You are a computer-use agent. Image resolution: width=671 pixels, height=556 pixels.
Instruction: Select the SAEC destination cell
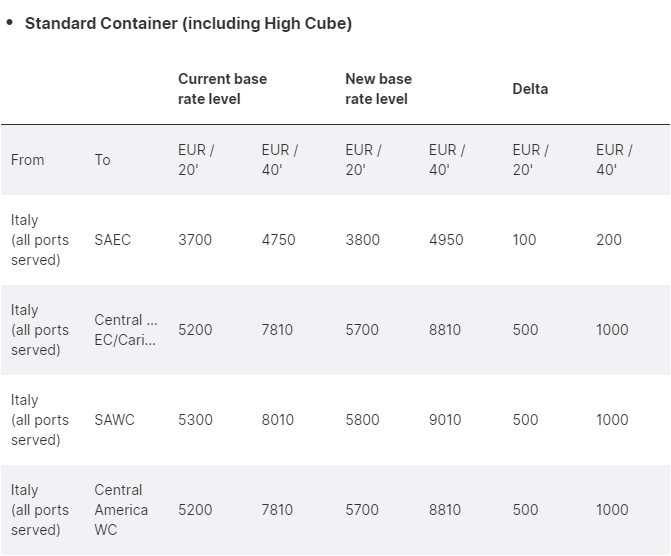tap(112, 240)
